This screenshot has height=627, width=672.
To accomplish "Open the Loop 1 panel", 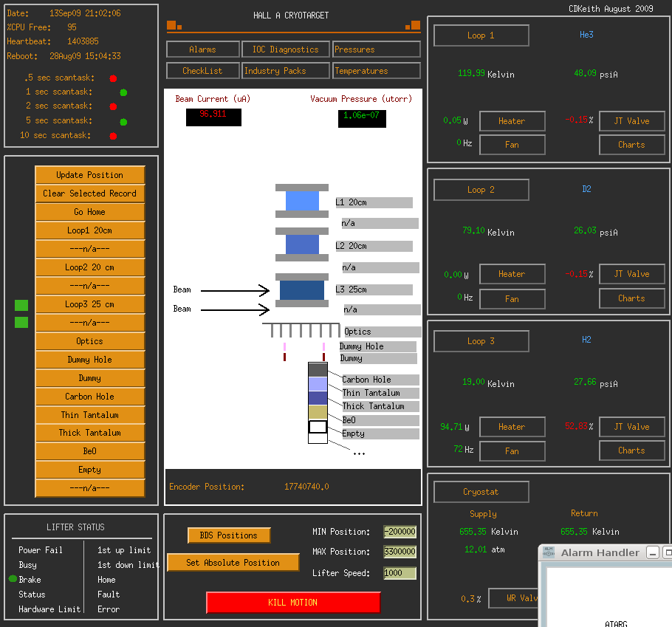I will pos(481,35).
